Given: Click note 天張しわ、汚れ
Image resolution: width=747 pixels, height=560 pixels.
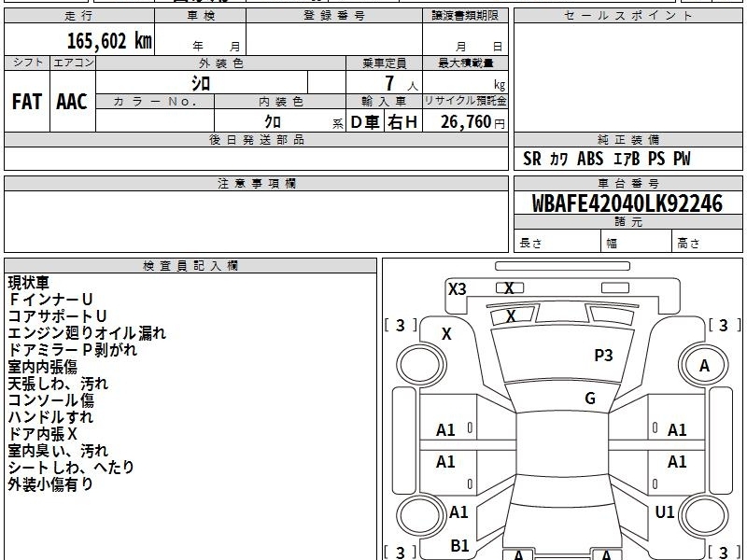Looking at the screenshot, I should [x=58, y=384].
